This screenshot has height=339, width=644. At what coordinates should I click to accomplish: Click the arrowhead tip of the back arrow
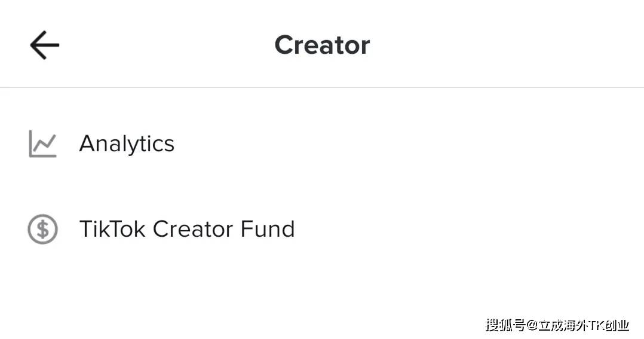point(32,45)
